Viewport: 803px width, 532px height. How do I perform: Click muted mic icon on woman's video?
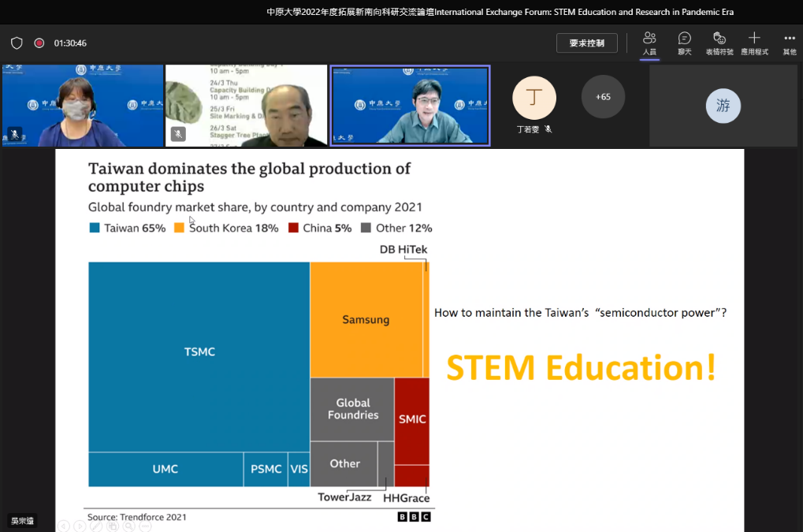[x=15, y=134]
